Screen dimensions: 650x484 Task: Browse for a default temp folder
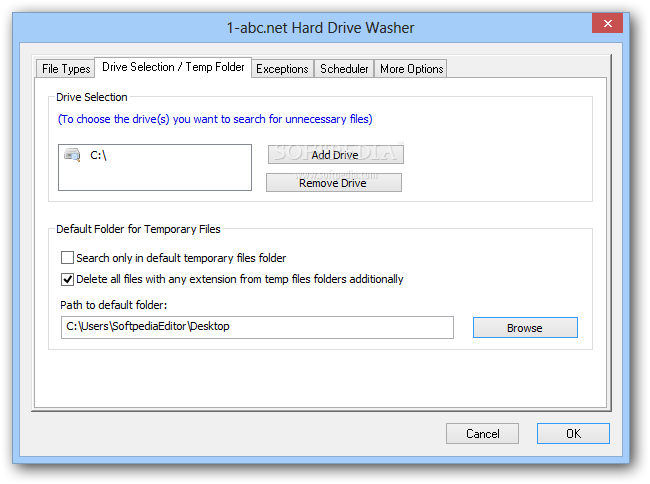(x=525, y=328)
